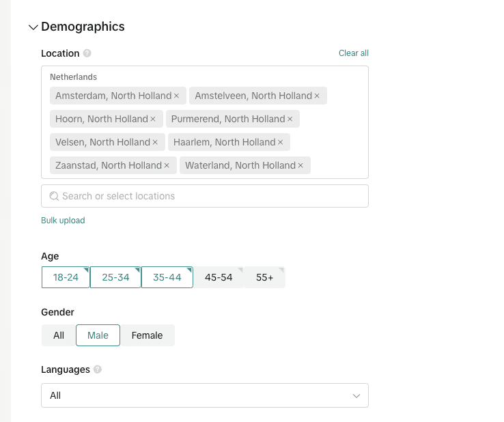504x422 pixels.
Task: Click the search magnifier icon in locations field
Action: (x=54, y=196)
